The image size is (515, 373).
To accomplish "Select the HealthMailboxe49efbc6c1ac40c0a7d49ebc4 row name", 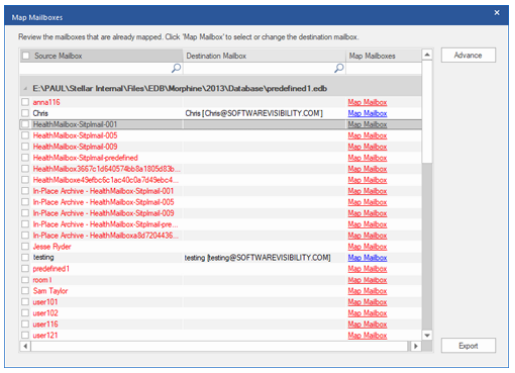I will [x=106, y=180].
